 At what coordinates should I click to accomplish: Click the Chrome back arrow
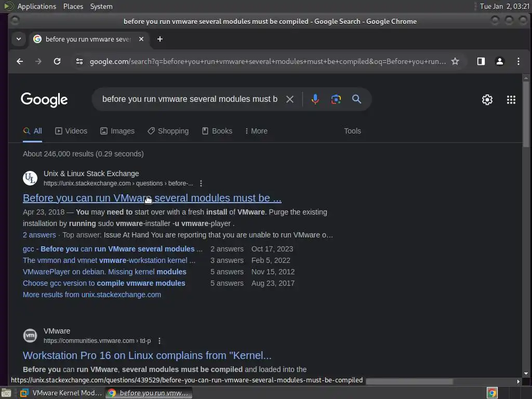20,61
